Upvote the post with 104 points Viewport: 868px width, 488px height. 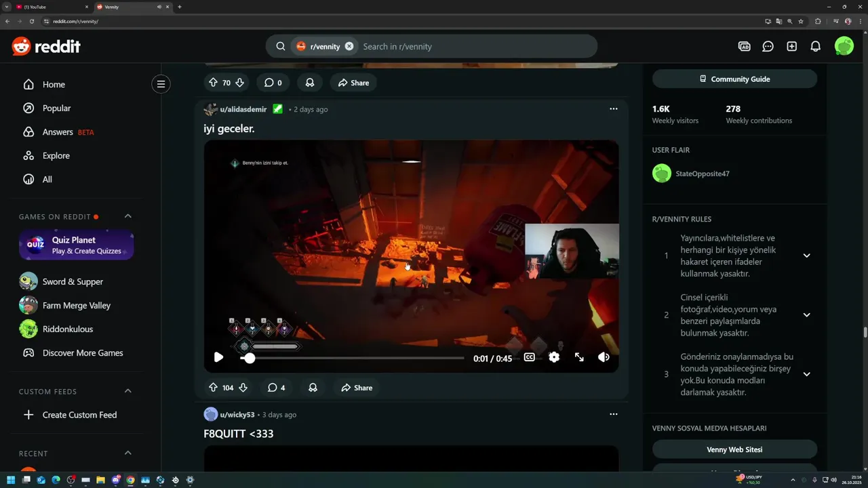tap(213, 388)
